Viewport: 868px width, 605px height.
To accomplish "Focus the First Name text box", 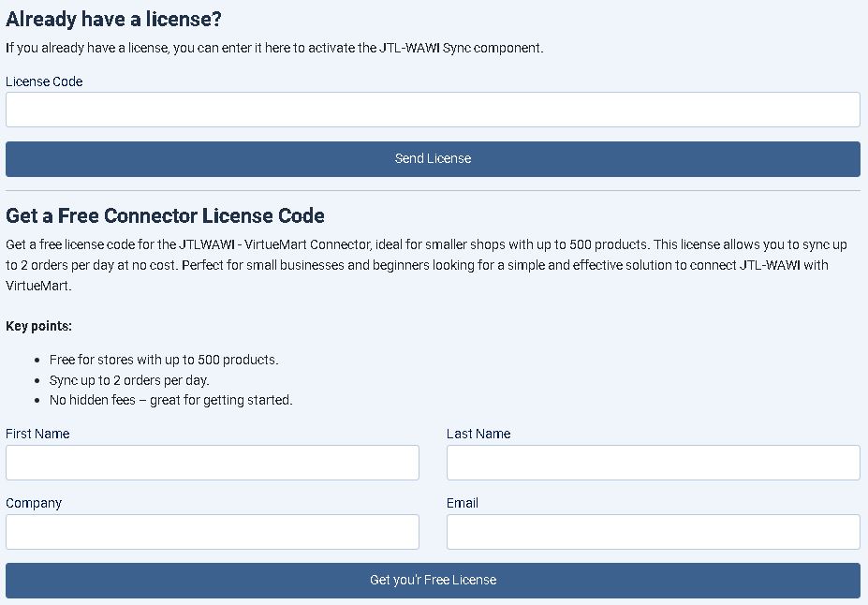I will click(213, 463).
